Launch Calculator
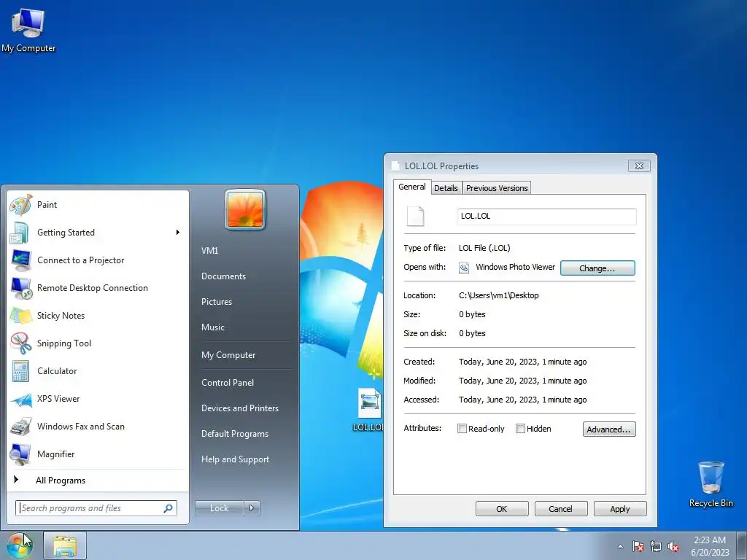Viewport: 747px width, 560px height. [x=98, y=371]
